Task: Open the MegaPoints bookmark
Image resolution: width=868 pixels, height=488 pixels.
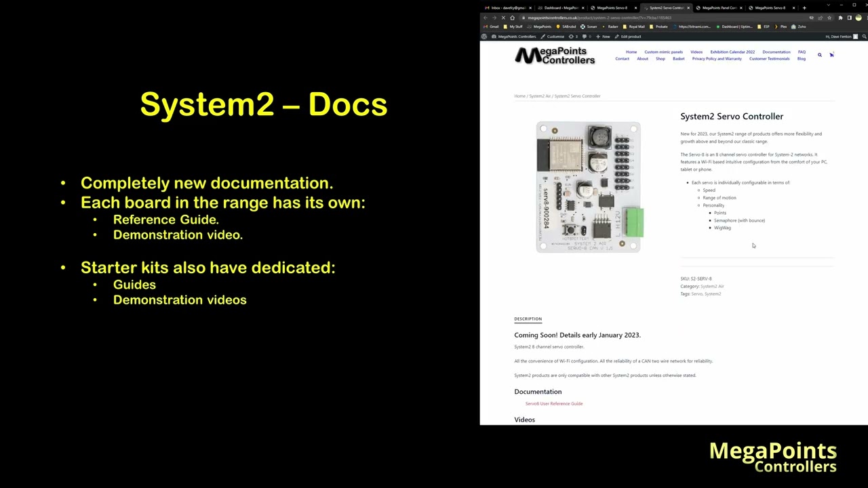Action: [538, 26]
